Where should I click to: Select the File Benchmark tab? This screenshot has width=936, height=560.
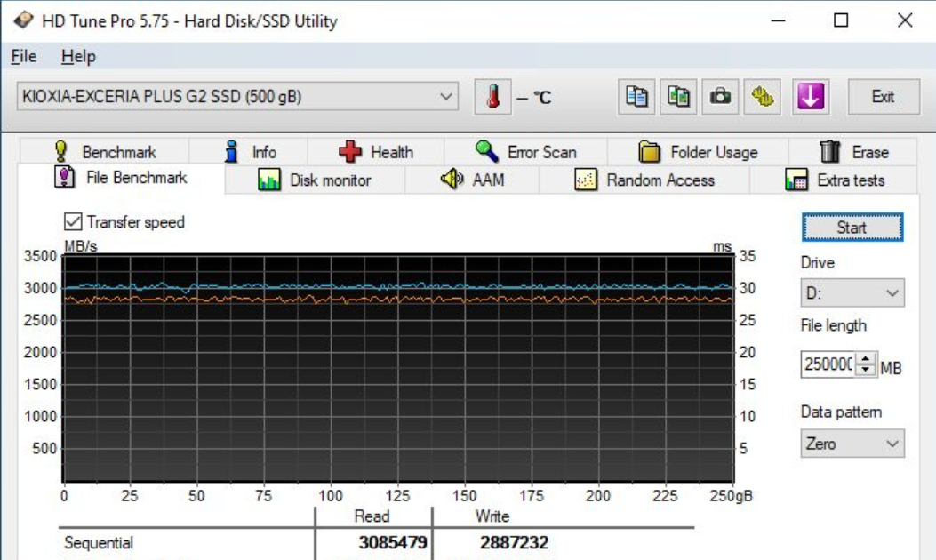coord(121,178)
